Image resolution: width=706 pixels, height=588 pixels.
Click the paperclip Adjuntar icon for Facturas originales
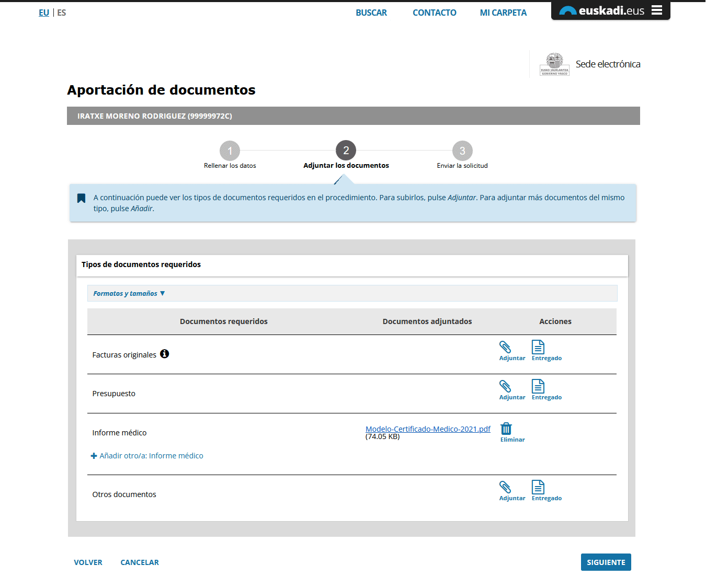coord(506,348)
